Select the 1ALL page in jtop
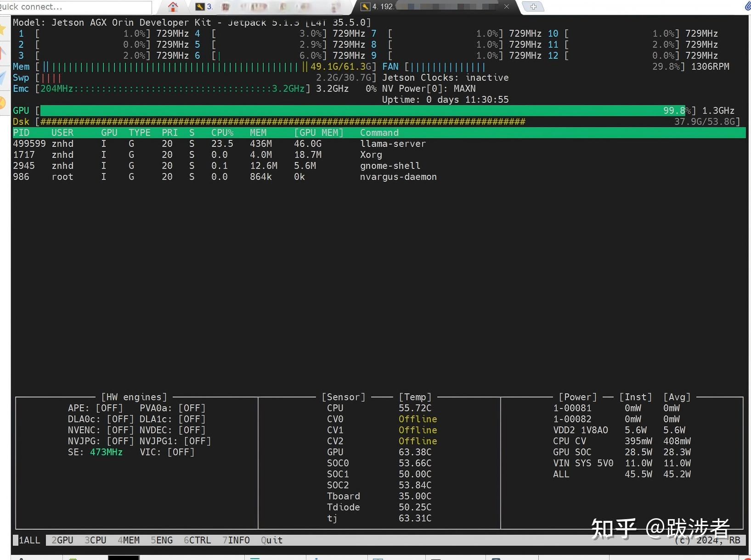The height and width of the screenshot is (560, 751). point(29,540)
